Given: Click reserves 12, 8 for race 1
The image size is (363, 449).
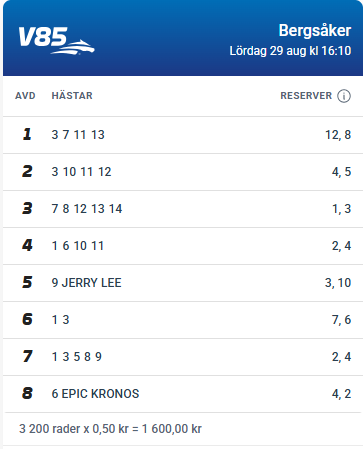Looking at the screenshot, I should 338,135.
